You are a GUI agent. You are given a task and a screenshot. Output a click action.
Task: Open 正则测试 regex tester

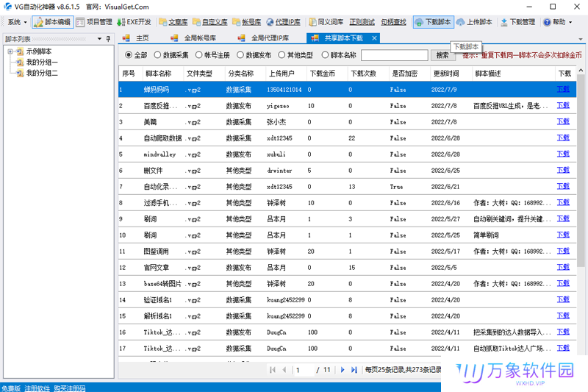point(362,22)
